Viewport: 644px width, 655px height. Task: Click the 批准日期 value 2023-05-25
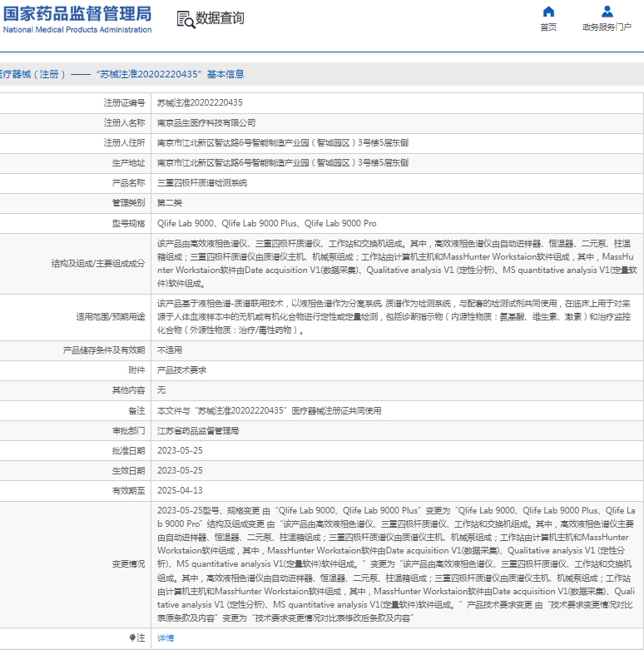click(180, 451)
